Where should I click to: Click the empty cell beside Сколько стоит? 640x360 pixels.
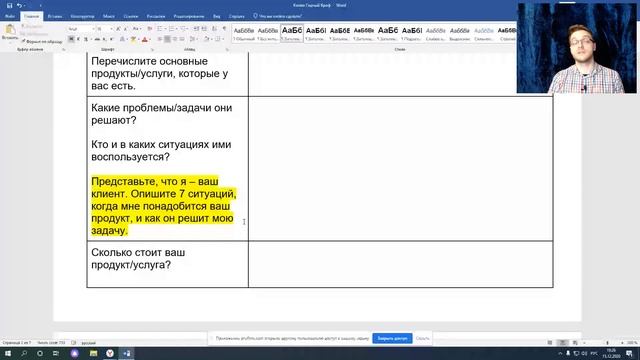400,264
